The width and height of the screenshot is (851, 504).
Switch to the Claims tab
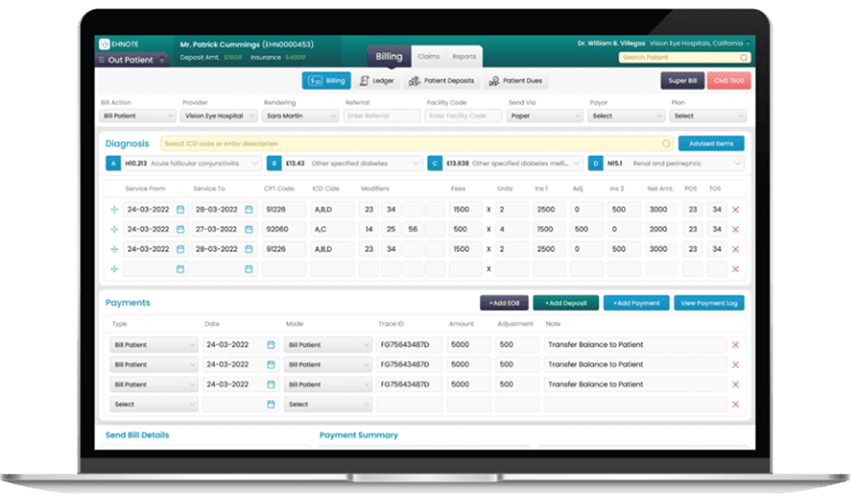[x=428, y=57]
